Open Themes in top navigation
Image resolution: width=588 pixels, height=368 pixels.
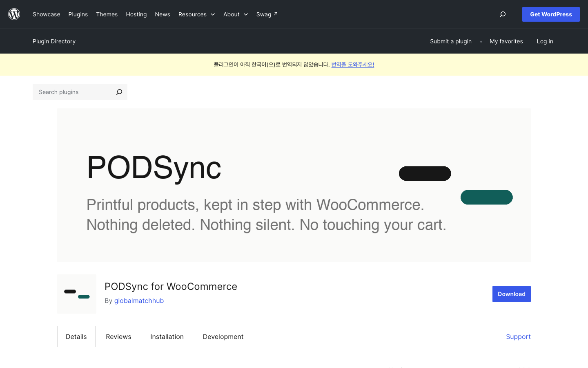coord(107,14)
